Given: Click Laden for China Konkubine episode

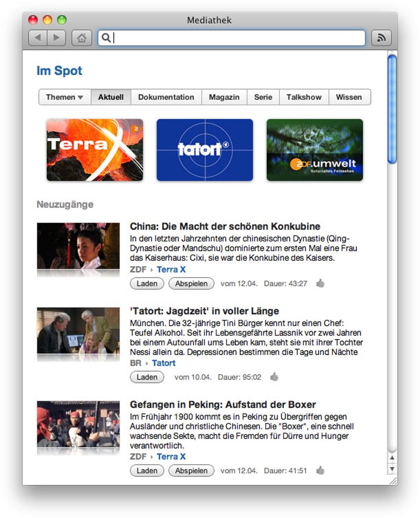Looking at the screenshot, I should pyautogui.click(x=147, y=284).
